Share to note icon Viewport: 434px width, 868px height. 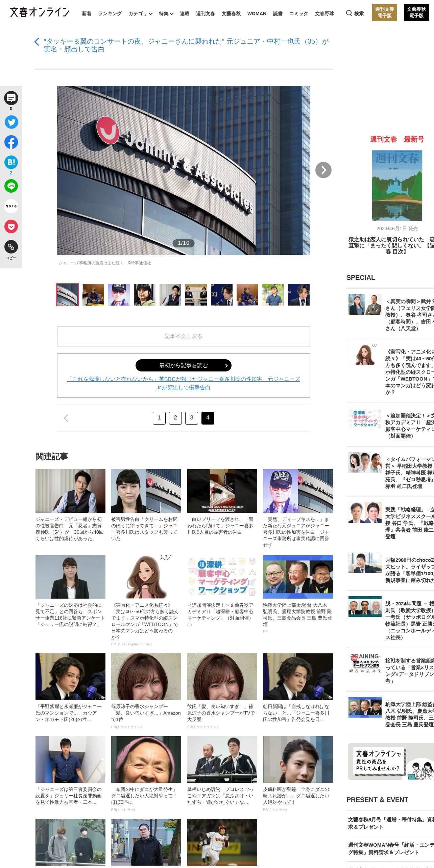tap(11, 206)
